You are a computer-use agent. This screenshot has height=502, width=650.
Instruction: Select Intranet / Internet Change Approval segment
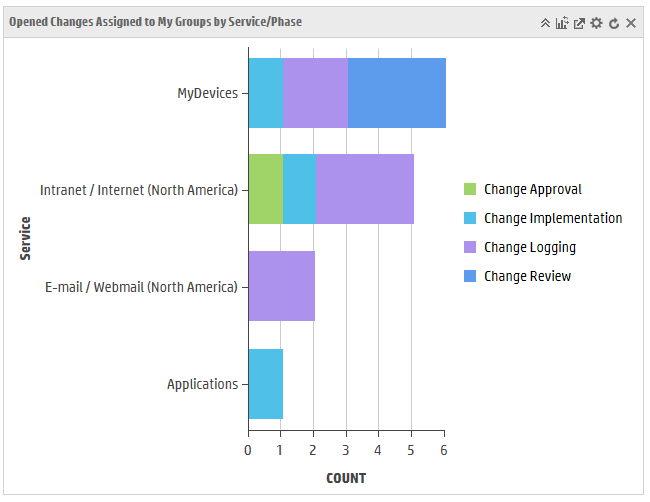(x=266, y=189)
